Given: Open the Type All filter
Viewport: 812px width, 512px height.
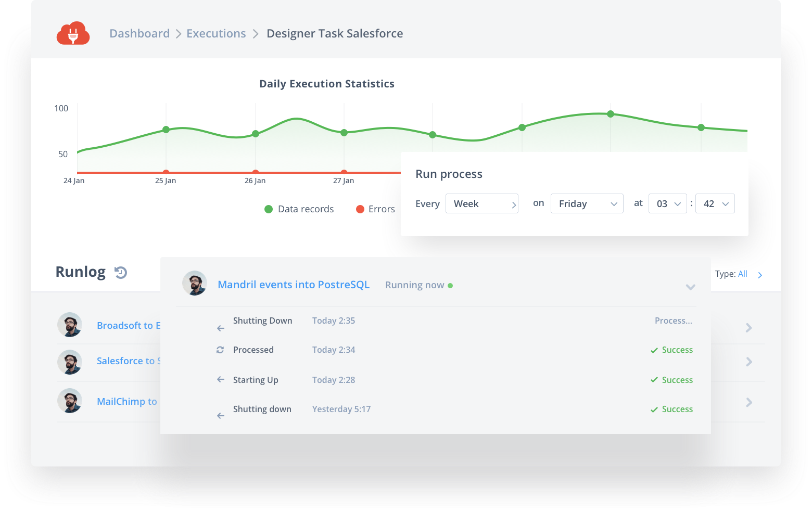Looking at the screenshot, I should click(x=739, y=274).
